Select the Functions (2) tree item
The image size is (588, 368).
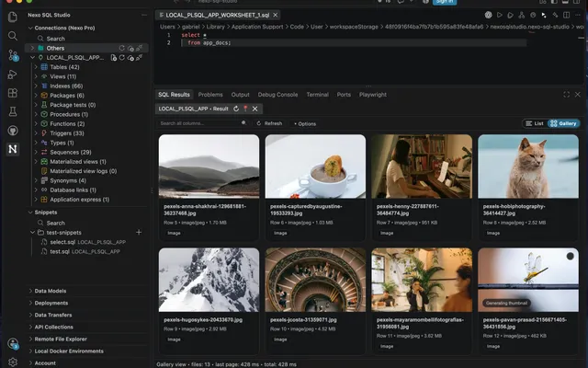pos(67,124)
